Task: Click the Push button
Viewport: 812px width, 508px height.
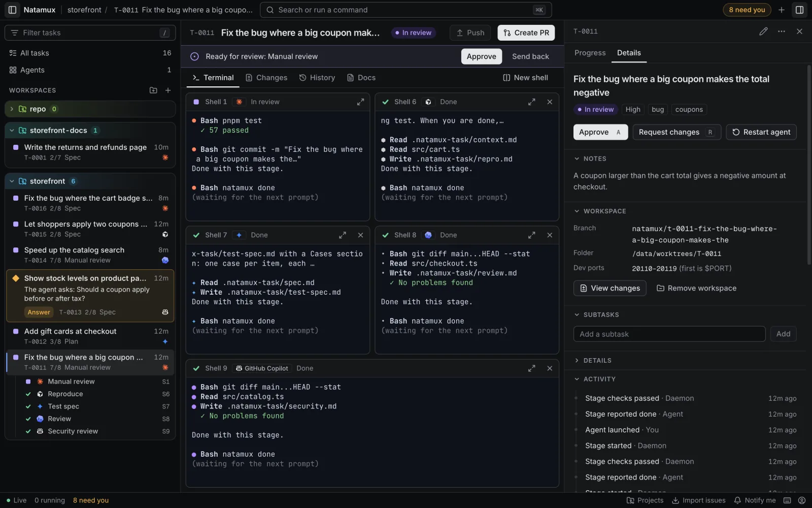Action: coord(470,33)
